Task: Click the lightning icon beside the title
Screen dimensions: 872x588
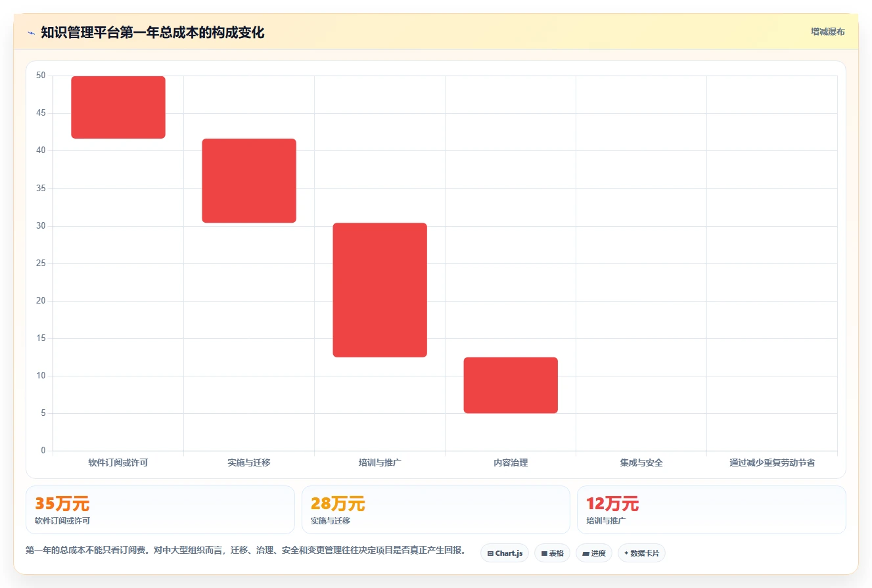Action: pos(31,33)
